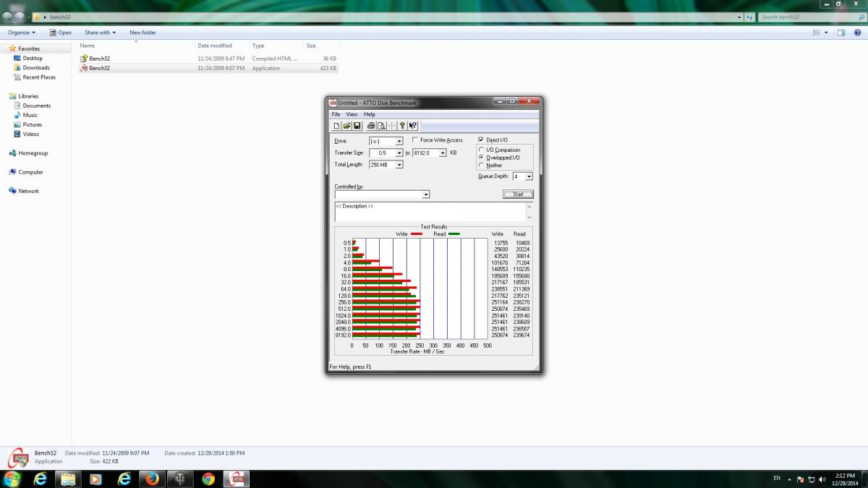Open Firefox from the taskbar
This screenshot has width=868, height=488.
coord(152,479)
